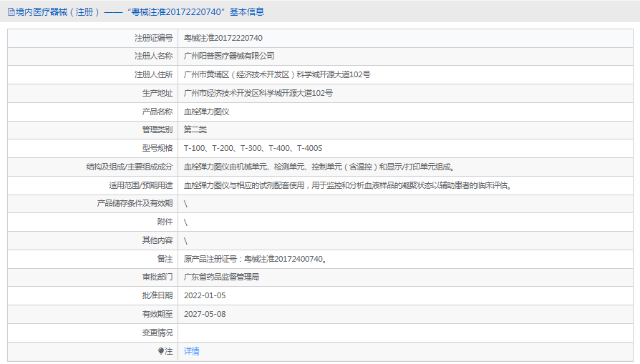Image resolution: width=640 pixels, height=364 pixels.
Task: Click the 产品储存条件及有效期 row label
Action: [135, 203]
